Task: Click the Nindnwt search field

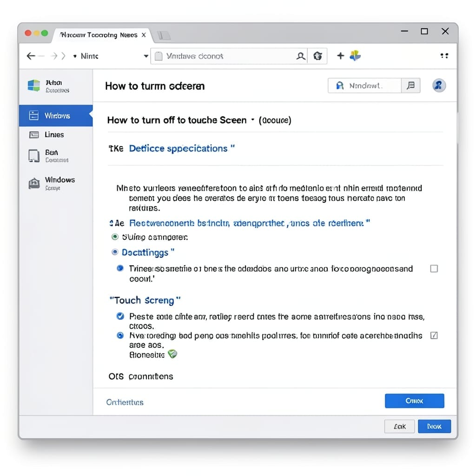Action: click(364, 86)
